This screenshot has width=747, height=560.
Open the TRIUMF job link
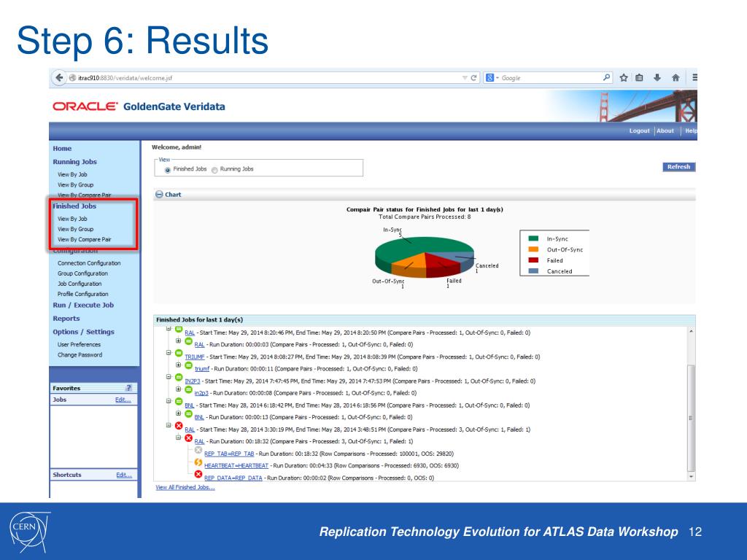pyautogui.click(x=194, y=357)
